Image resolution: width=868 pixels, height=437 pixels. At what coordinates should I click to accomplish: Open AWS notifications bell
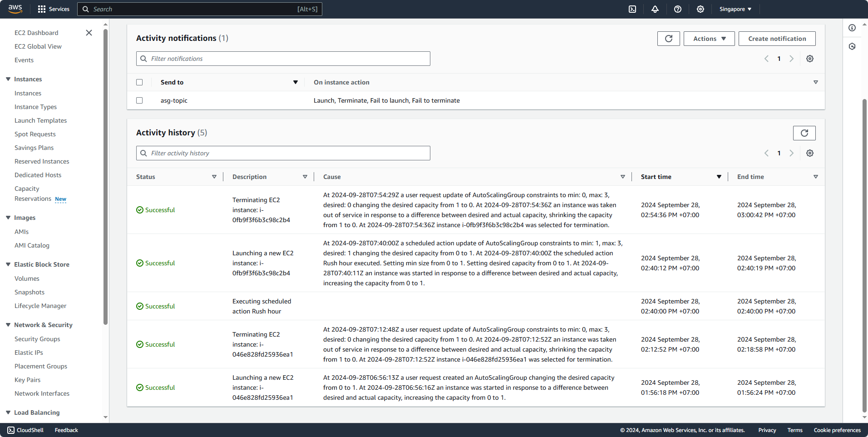(x=655, y=9)
